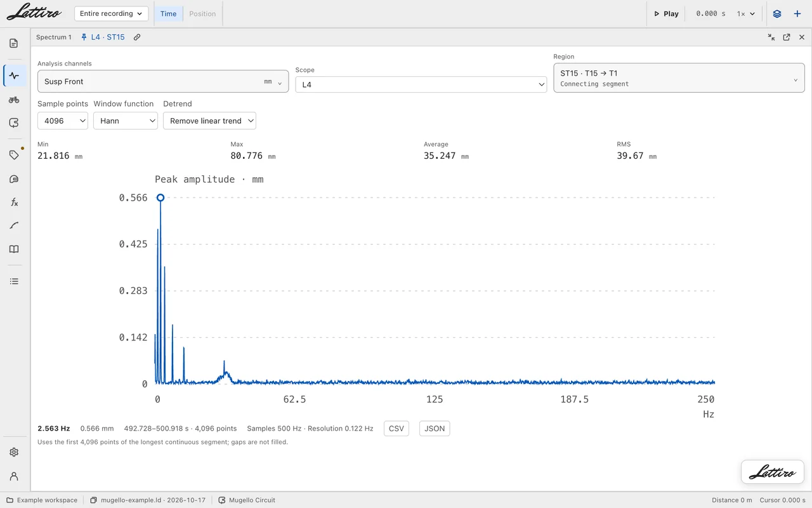Screen dimensions: 812x508
Task: Open the Entire recording dropdown
Action: pos(111,13)
